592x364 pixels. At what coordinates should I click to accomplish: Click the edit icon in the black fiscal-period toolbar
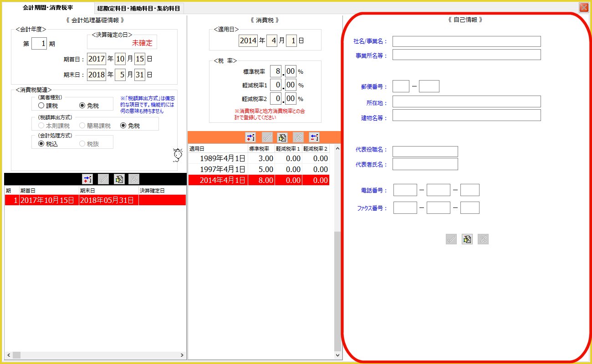pos(119,179)
